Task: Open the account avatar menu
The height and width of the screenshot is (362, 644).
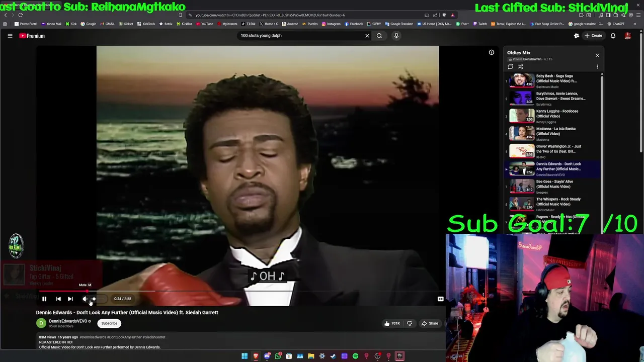Action: 627,36
